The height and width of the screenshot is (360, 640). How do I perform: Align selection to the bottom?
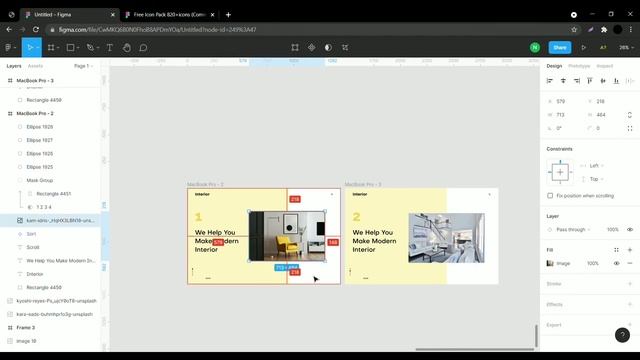tap(616, 81)
